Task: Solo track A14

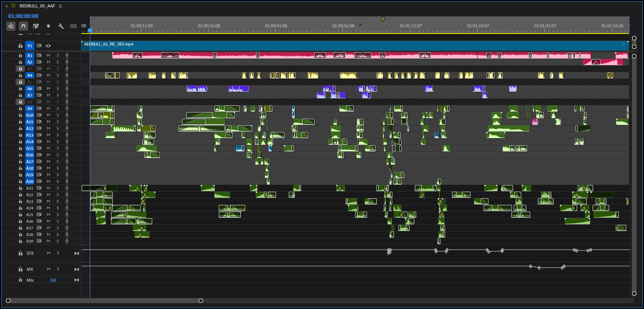Action: tap(58, 142)
